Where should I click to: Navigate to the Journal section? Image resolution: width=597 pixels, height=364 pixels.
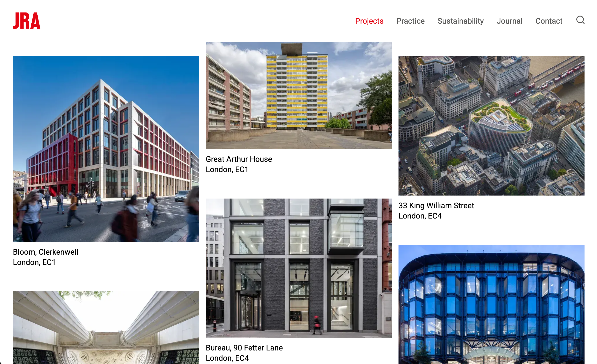tap(509, 21)
